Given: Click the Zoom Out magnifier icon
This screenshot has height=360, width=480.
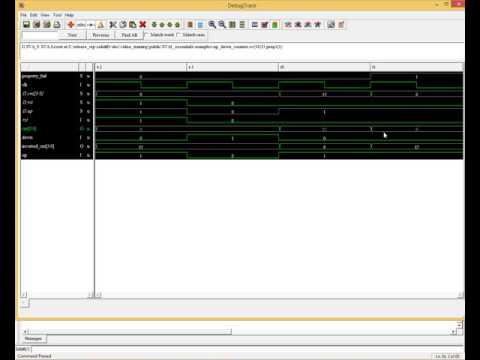Looking at the screenshot, I should 222,25.
